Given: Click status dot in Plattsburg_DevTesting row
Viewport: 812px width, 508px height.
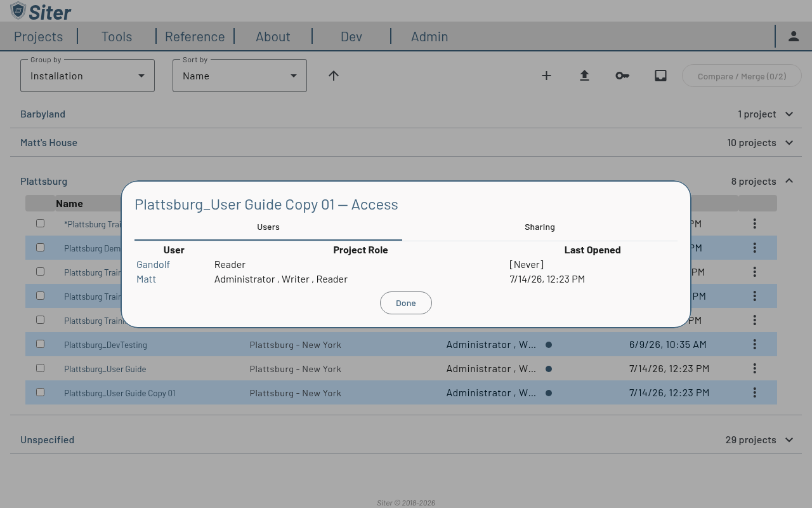Looking at the screenshot, I should (549, 345).
